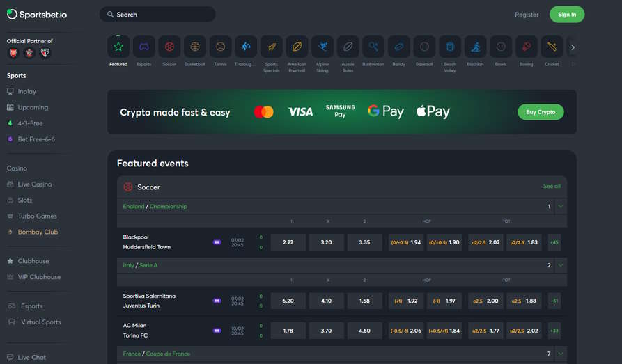Screen dimensions: 622x364
Task: Collapse the England Championship section
Action: pos(561,207)
